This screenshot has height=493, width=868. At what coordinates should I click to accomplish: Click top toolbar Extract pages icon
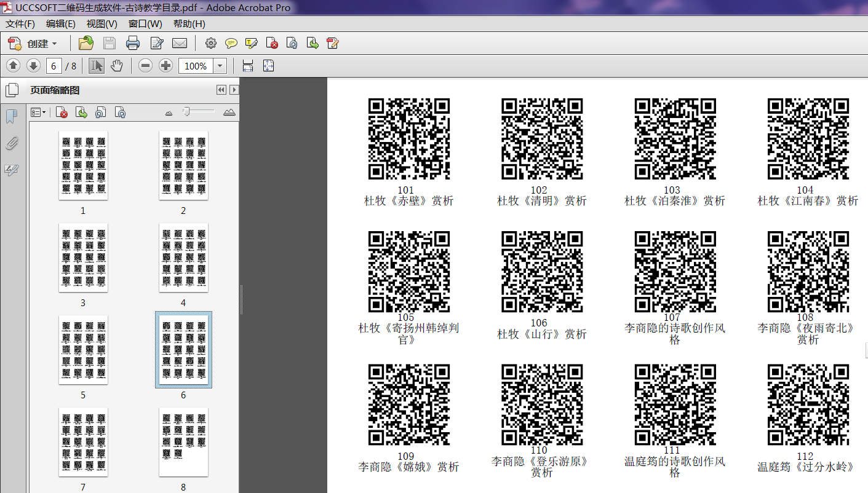313,43
